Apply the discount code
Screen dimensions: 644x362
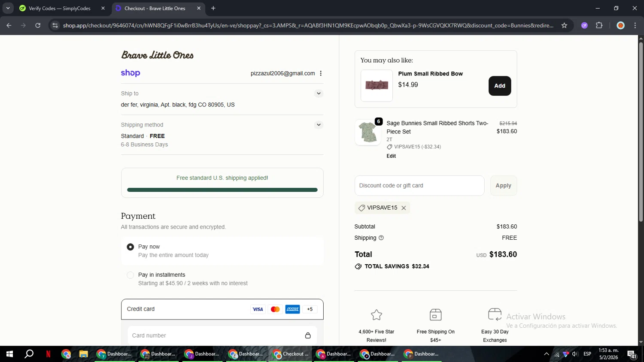click(503, 186)
